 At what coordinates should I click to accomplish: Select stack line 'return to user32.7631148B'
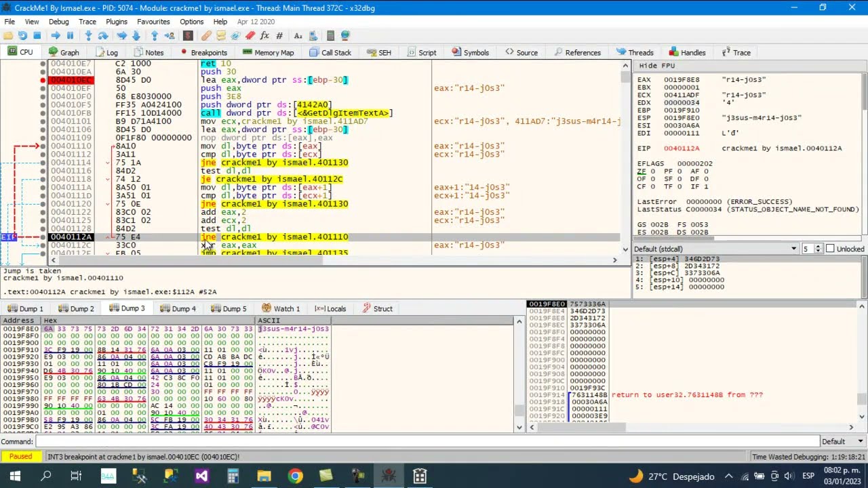click(687, 394)
